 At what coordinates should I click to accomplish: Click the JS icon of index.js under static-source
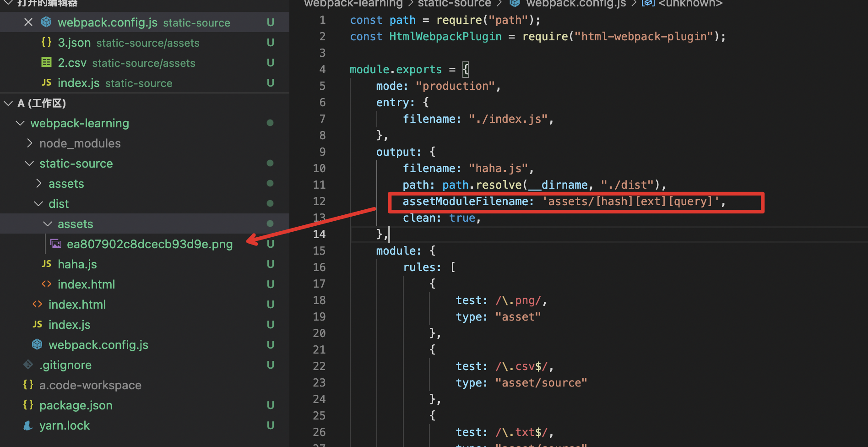pyautogui.click(x=37, y=324)
